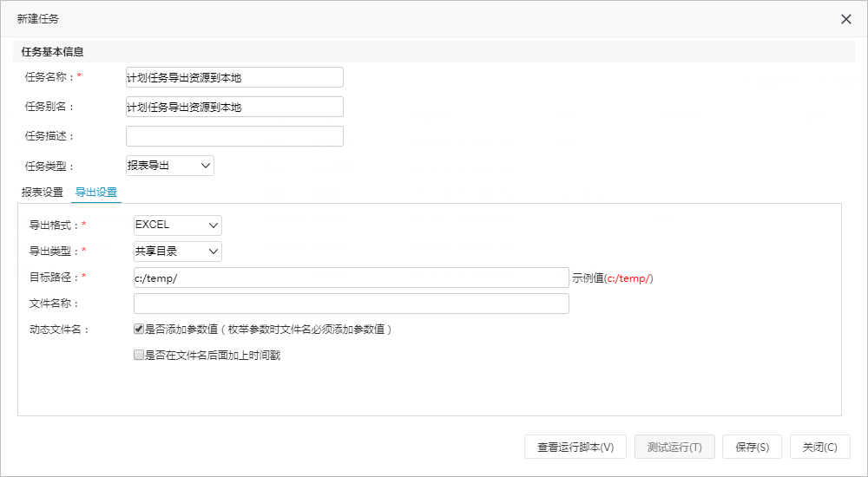The height and width of the screenshot is (477, 868).
Task: Open the 任务类型 dropdown showing 报表导出
Action: tap(170, 166)
